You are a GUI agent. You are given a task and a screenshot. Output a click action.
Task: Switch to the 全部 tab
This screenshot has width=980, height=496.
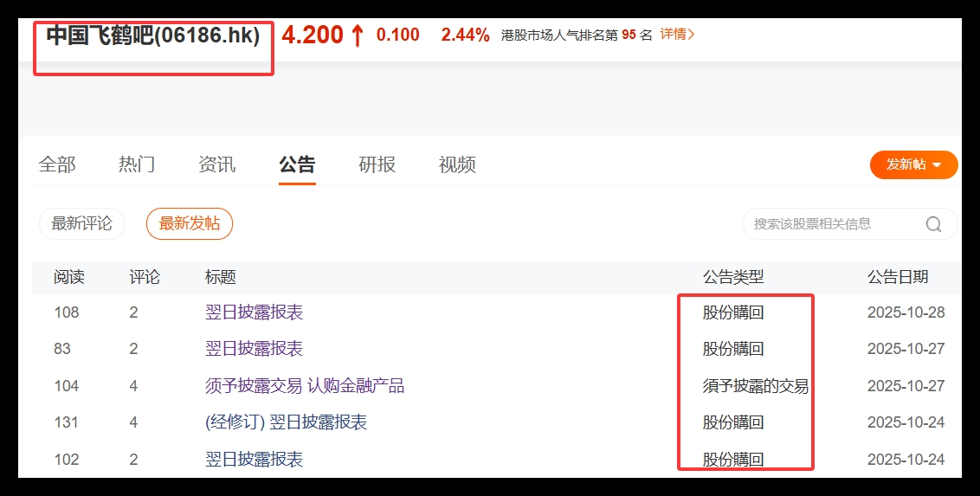point(57,164)
